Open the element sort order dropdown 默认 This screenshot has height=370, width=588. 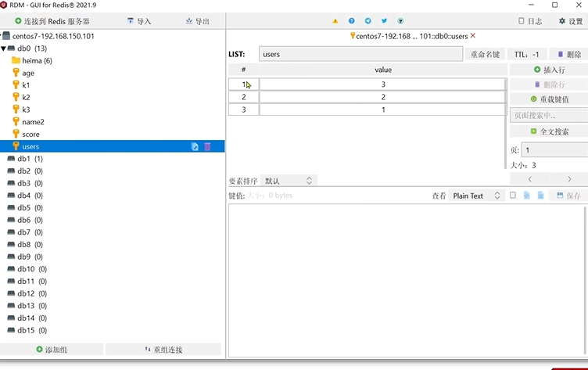[289, 181]
